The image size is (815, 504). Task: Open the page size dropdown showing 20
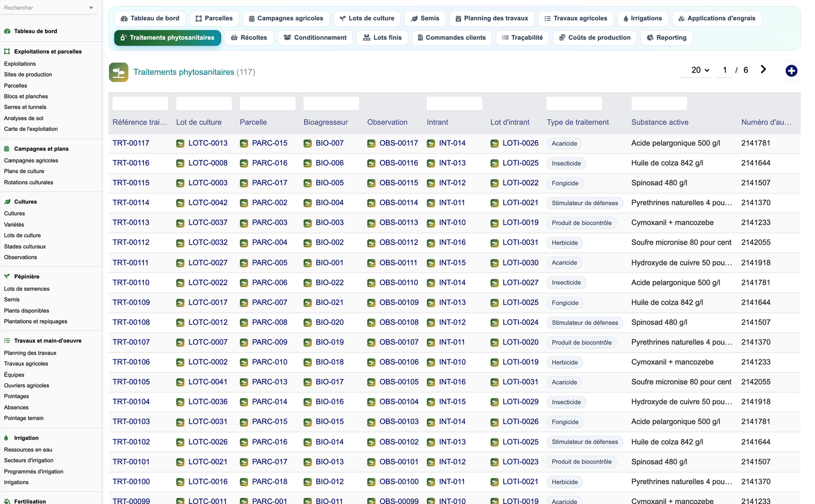(x=700, y=70)
